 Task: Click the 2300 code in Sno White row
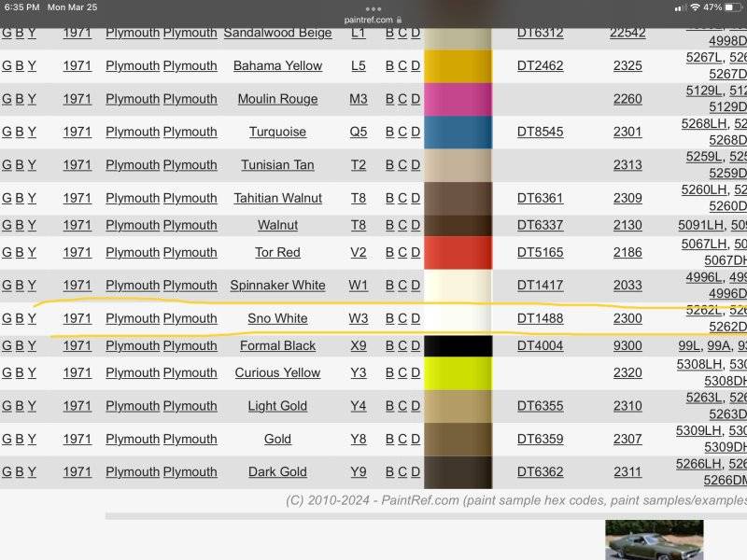[627, 318]
